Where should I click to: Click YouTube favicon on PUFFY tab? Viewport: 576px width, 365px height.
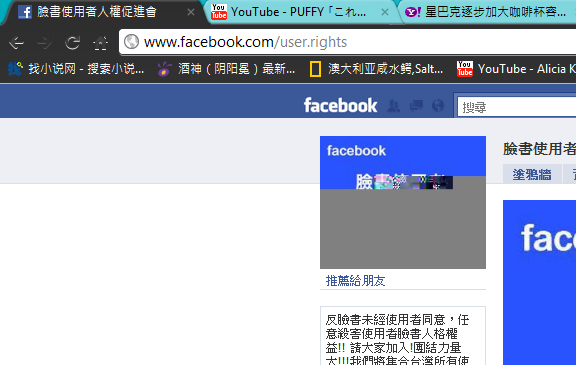click(219, 12)
